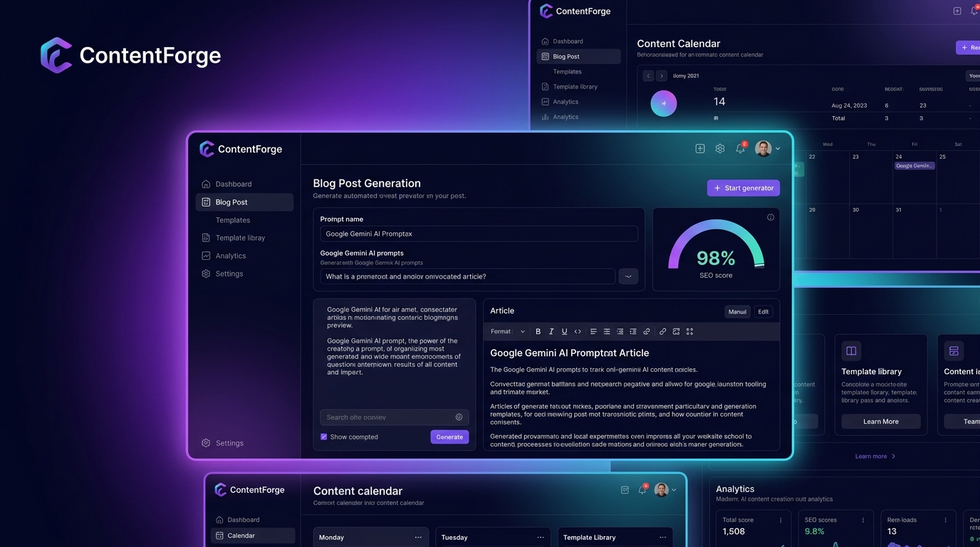Open Templates in the Blog Post Generation sidebar
980x547 pixels.
(233, 220)
